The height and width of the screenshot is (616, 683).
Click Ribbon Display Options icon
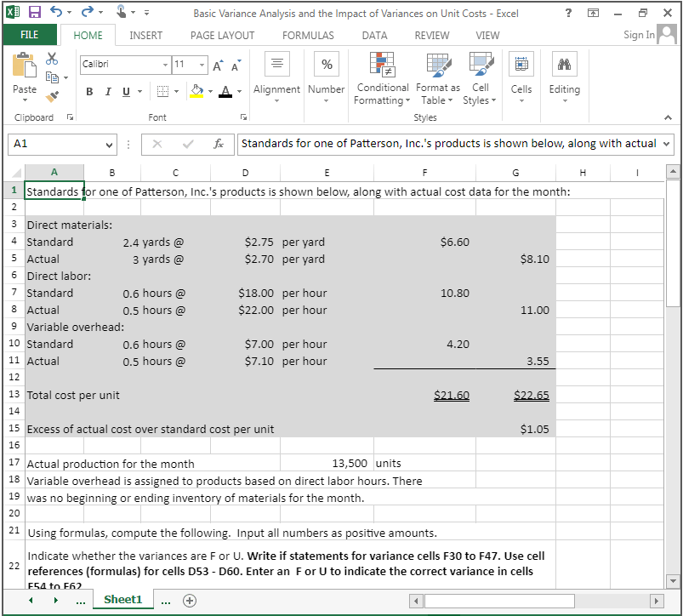coord(594,13)
